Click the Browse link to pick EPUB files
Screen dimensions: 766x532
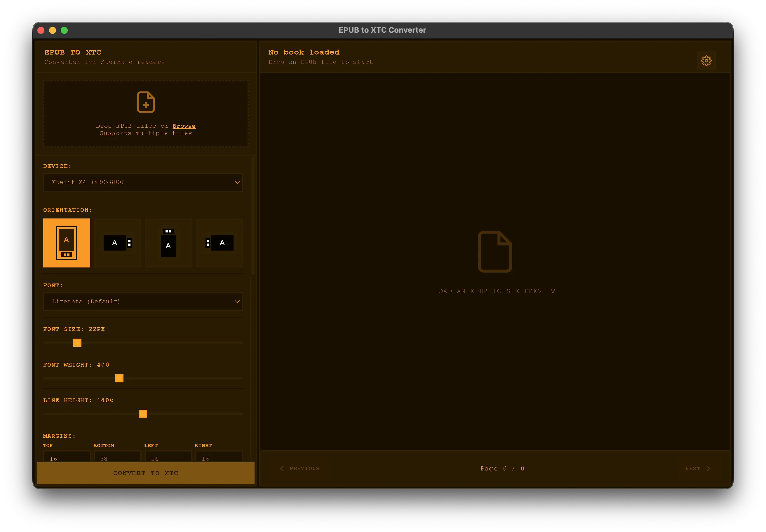coord(184,126)
